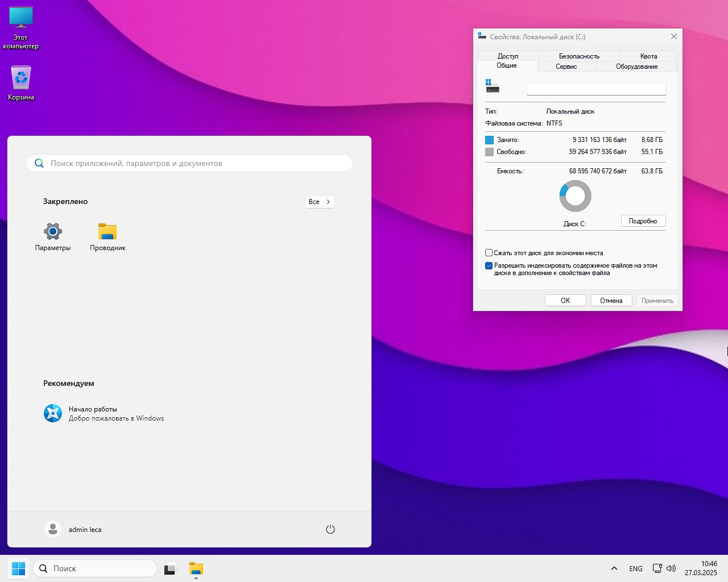Show hidden icons tray chevron
728x582 pixels.
(614, 568)
